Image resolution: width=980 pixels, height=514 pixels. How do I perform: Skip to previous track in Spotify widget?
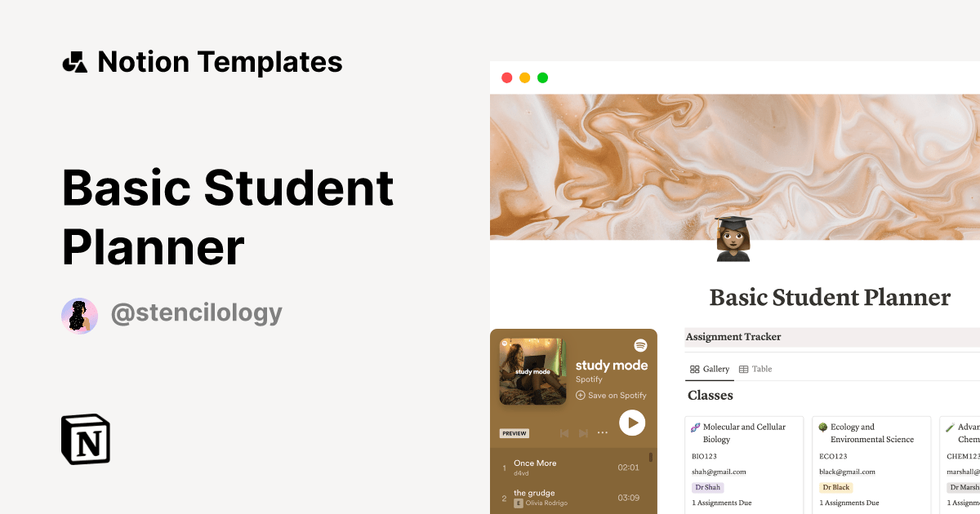click(x=563, y=433)
